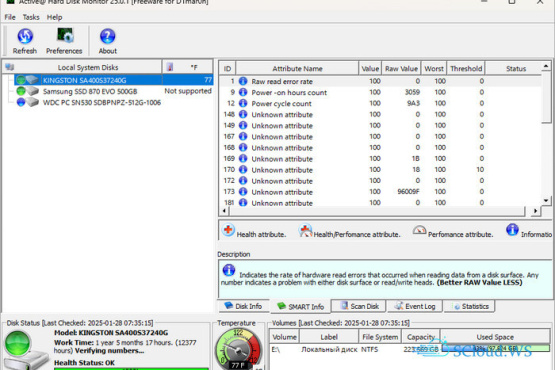Screen dimensions: 555x370
Task: Click Perfomance attribute gauge legend icon
Action: pos(419,231)
